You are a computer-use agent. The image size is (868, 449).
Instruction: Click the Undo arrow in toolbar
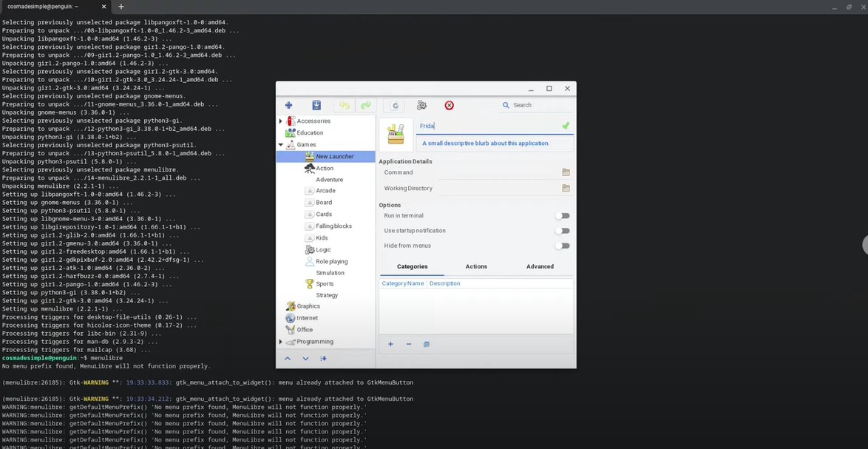[x=344, y=106]
